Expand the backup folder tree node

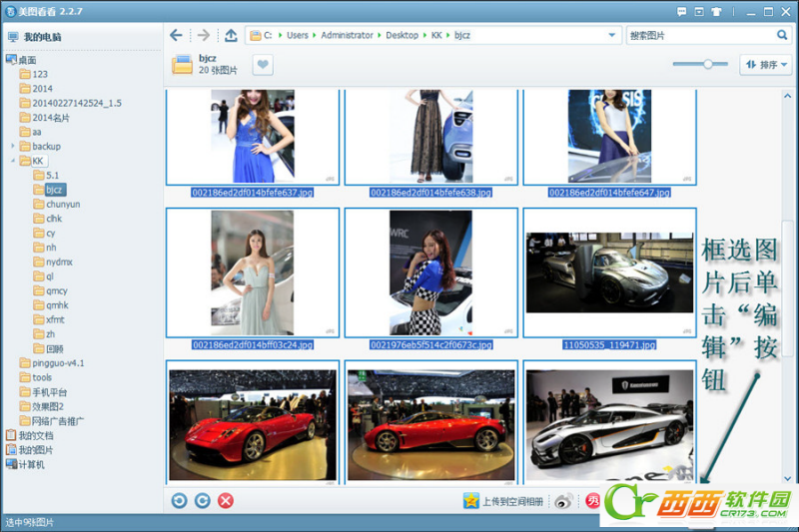point(12,147)
